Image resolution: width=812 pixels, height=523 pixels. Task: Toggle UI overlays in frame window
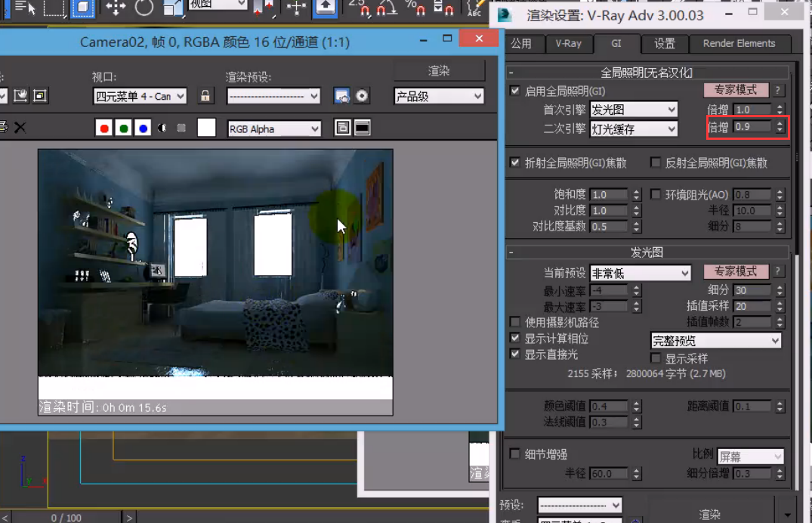coord(342,128)
